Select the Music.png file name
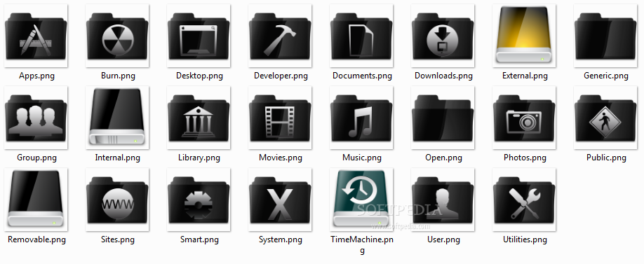 [x=362, y=158]
